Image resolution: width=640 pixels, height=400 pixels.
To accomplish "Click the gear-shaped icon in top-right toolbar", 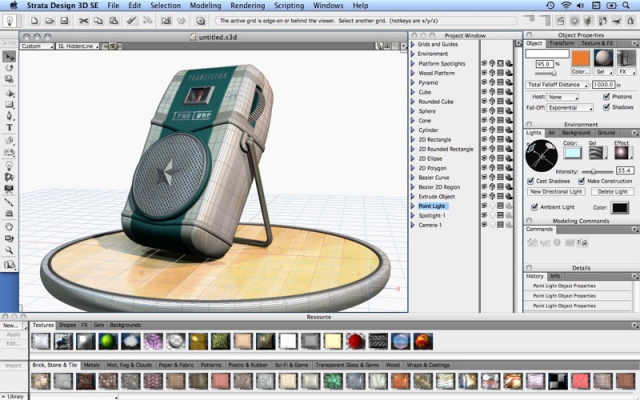I will (x=574, y=20).
